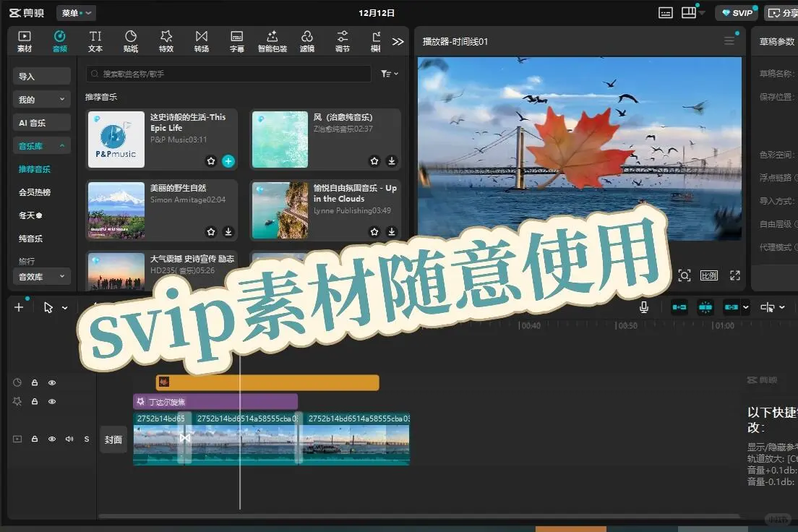Click the fullscreen icon in the player
This screenshot has height=532, width=798.
tap(735, 275)
